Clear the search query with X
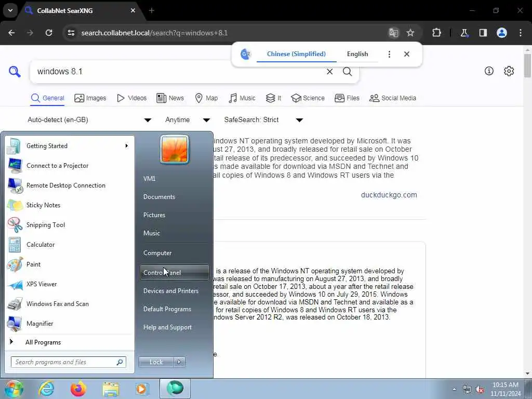This screenshot has height=399, width=532. click(329, 72)
